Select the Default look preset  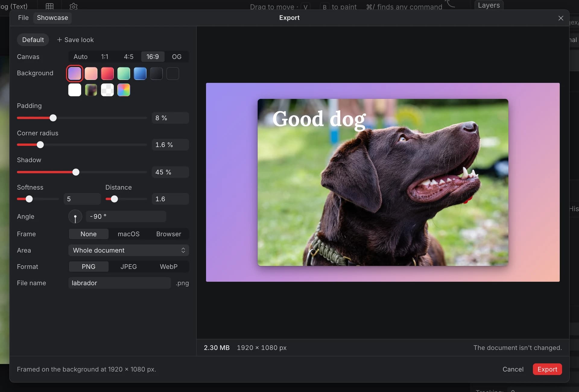[33, 40]
